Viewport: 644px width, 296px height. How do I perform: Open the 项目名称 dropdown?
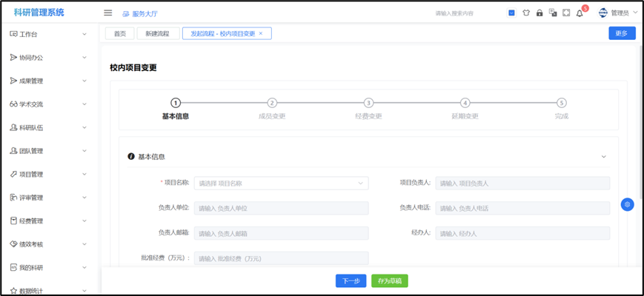(x=281, y=183)
